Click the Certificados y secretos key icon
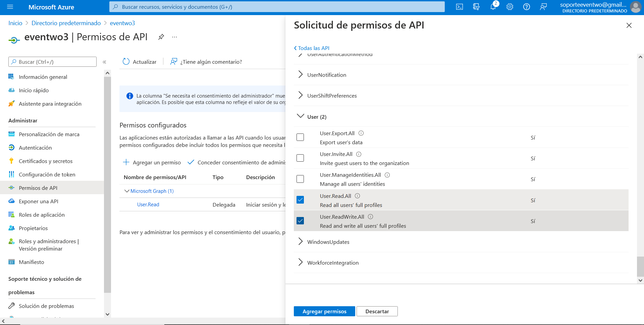This screenshot has width=644, height=325. [11, 161]
